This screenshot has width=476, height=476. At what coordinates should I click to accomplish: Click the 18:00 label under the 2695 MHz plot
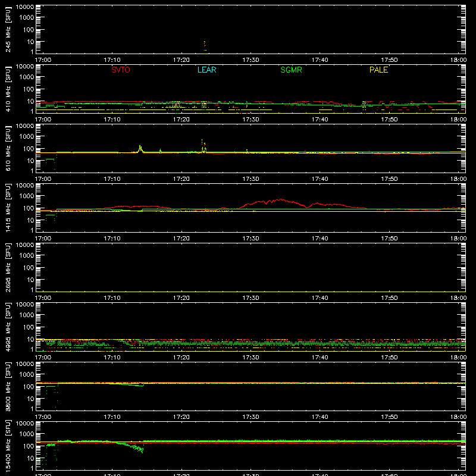pyautogui.click(x=458, y=298)
